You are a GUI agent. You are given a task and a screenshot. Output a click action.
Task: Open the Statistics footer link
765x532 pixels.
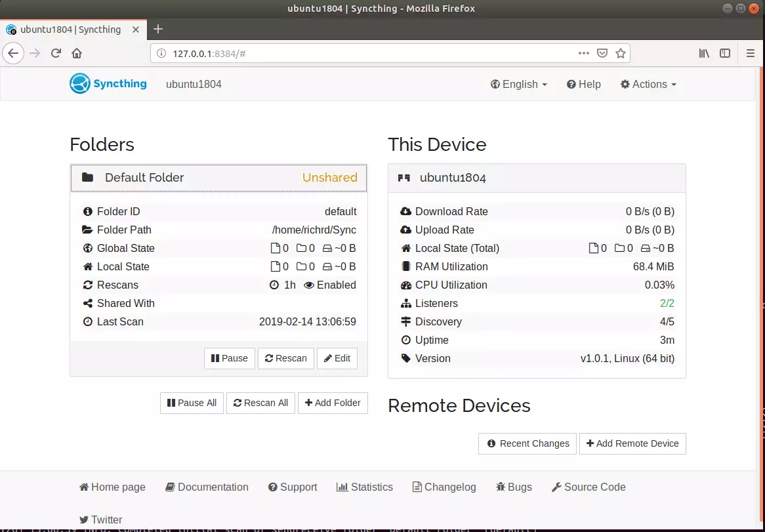(364, 487)
